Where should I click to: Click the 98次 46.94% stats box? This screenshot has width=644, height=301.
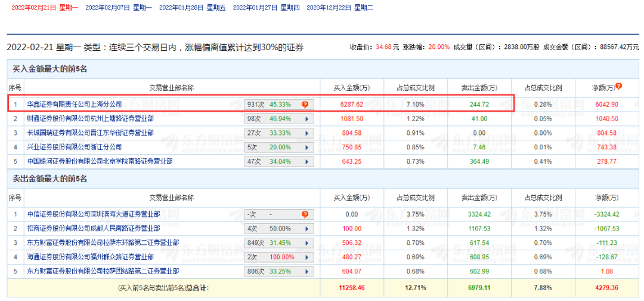pyautogui.click(x=279, y=119)
